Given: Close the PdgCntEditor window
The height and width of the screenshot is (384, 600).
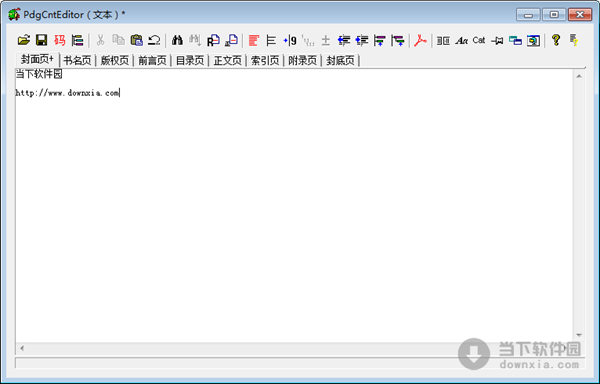Looking at the screenshot, I should (580, 15).
